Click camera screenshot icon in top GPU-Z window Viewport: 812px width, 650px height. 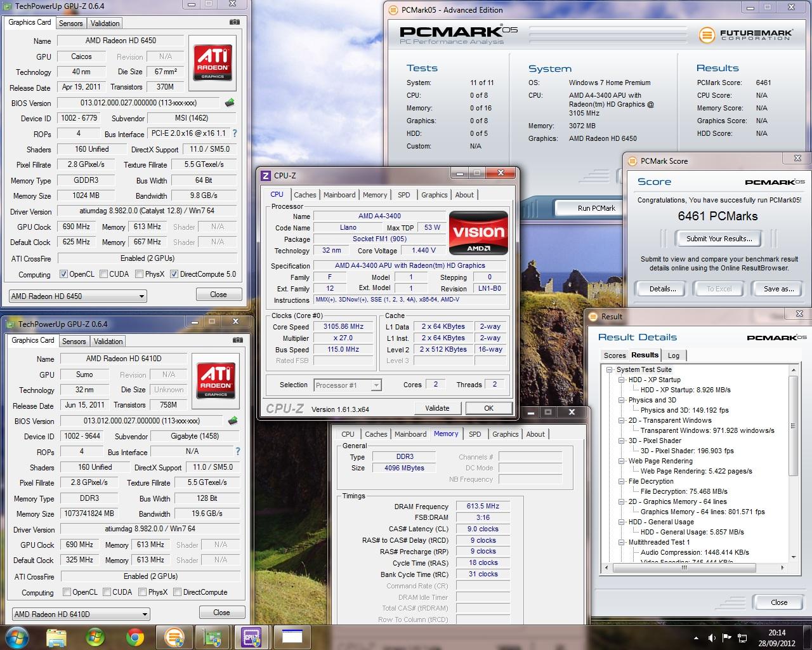[234, 22]
